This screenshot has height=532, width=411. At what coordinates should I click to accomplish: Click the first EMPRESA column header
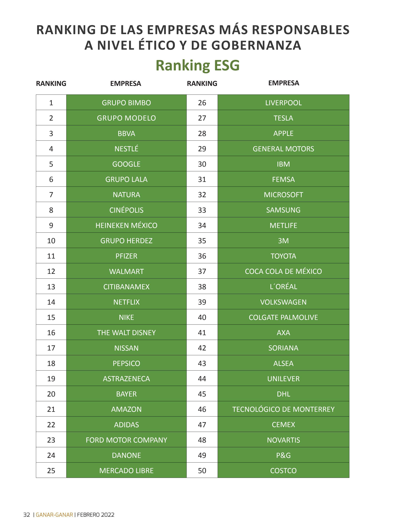pos(126,84)
